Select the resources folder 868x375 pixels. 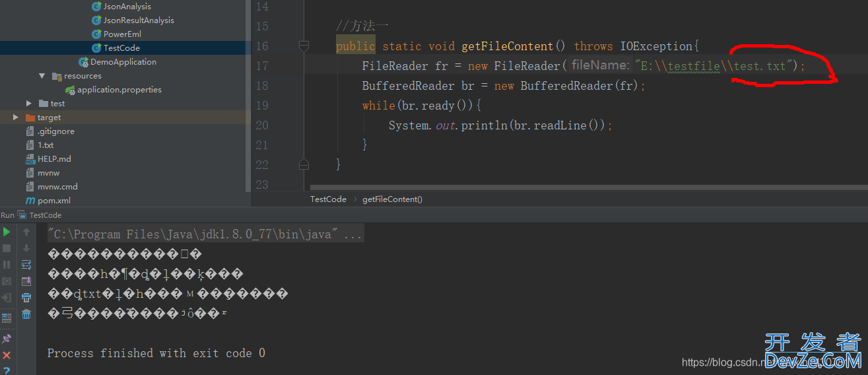(x=83, y=76)
